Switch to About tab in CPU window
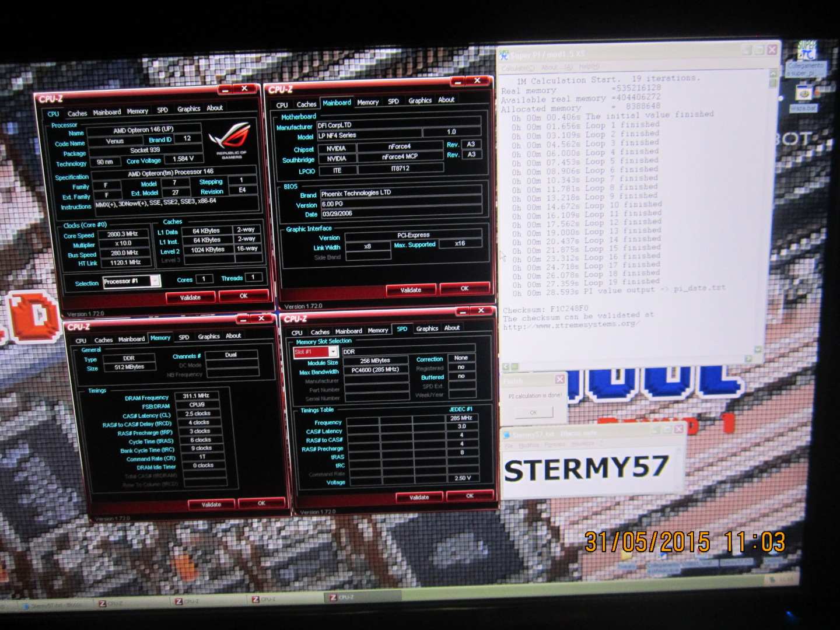Screen dimensions: 840x630 pos(215,108)
